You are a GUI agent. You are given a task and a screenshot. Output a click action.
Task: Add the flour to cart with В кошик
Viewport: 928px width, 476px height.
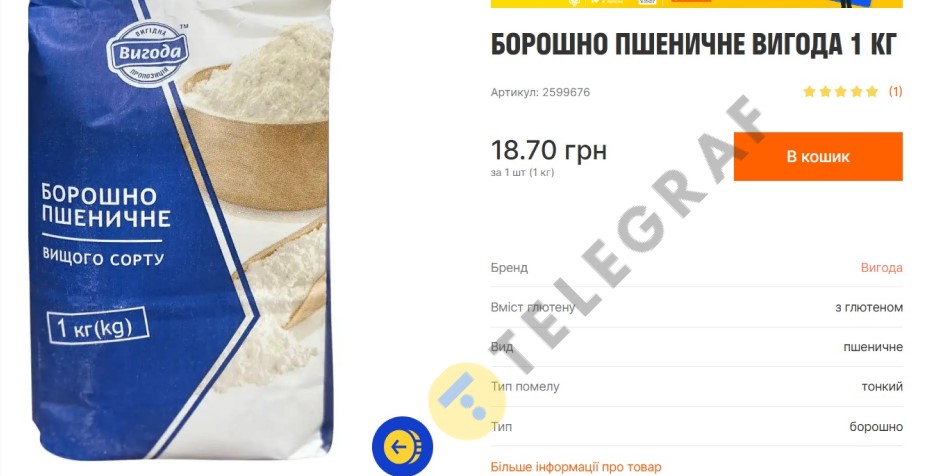coord(818,156)
